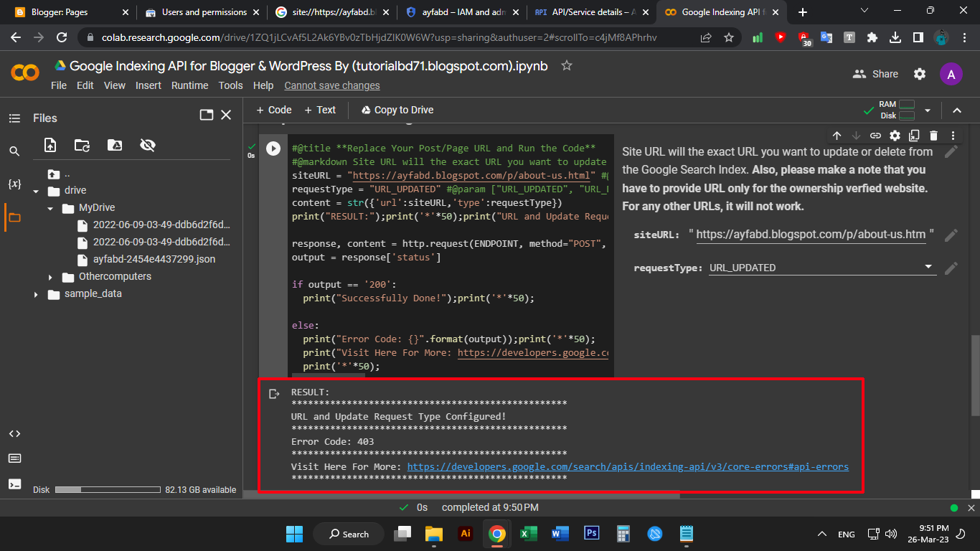Click the siteURL input field

pyautogui.click(x=811, y=234)
